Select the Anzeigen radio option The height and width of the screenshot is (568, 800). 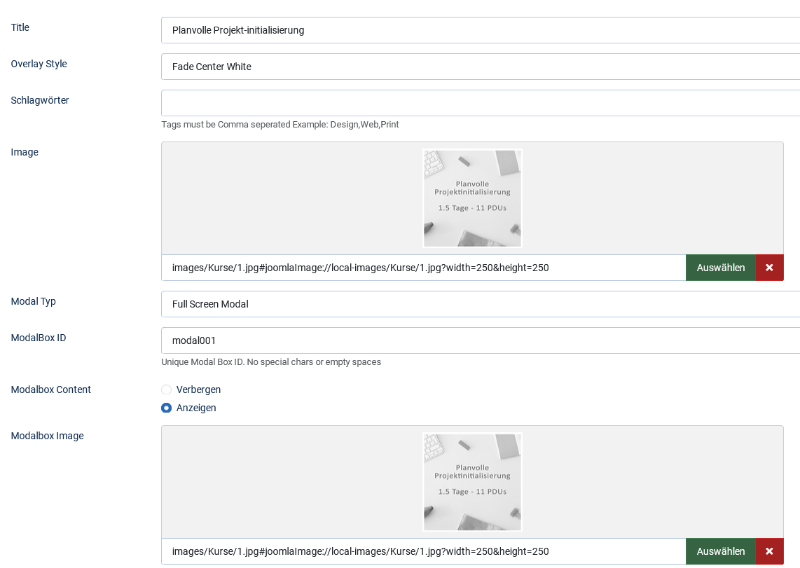[166, 408]
